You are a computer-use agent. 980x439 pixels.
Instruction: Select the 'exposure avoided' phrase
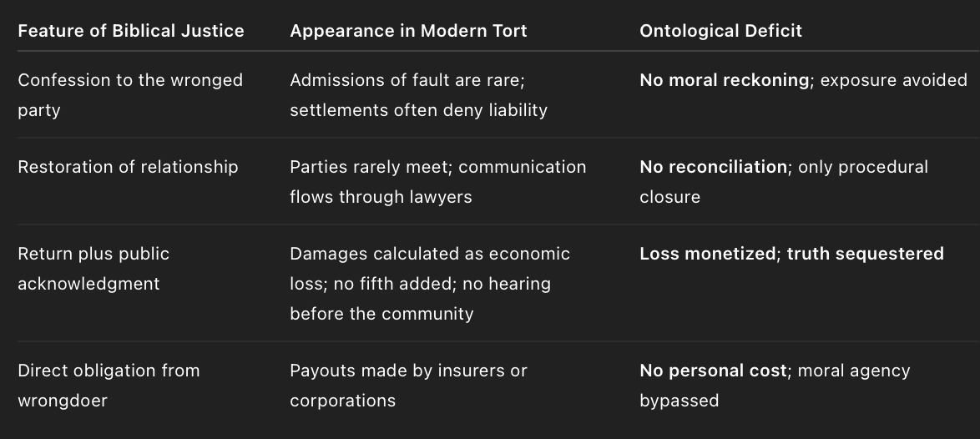click(x=893, y=80)
